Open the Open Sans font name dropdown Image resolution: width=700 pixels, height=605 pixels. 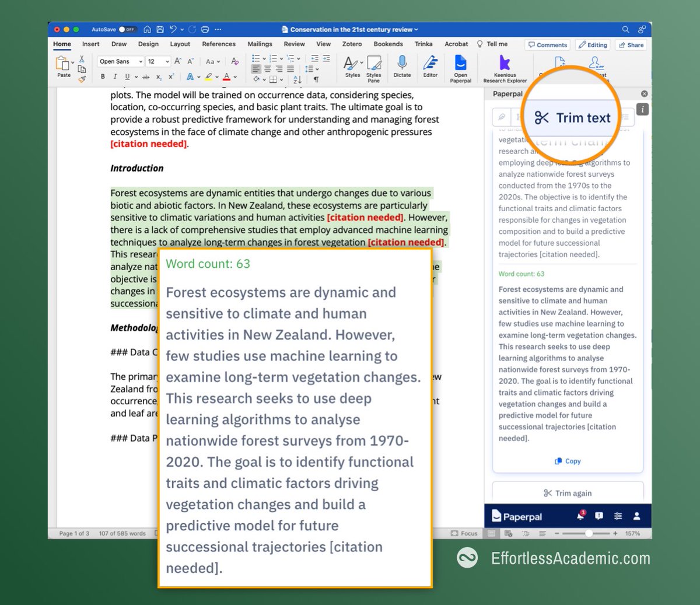121,61
